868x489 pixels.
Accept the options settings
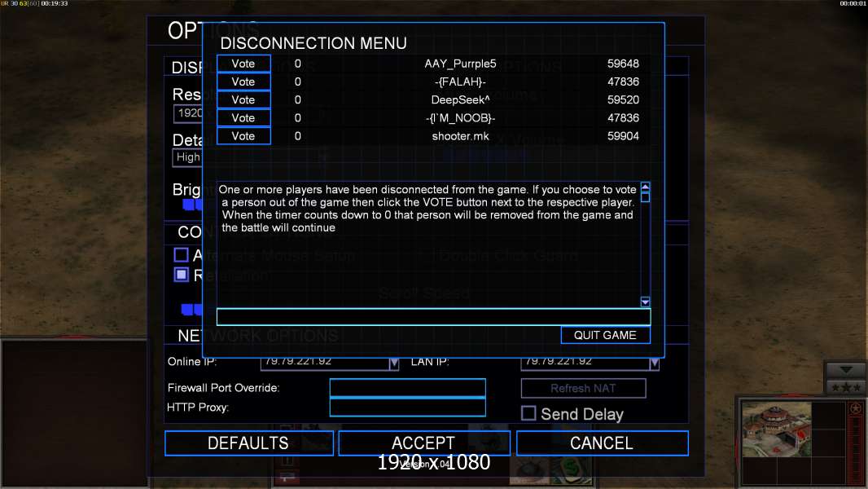tap(423, 443)
